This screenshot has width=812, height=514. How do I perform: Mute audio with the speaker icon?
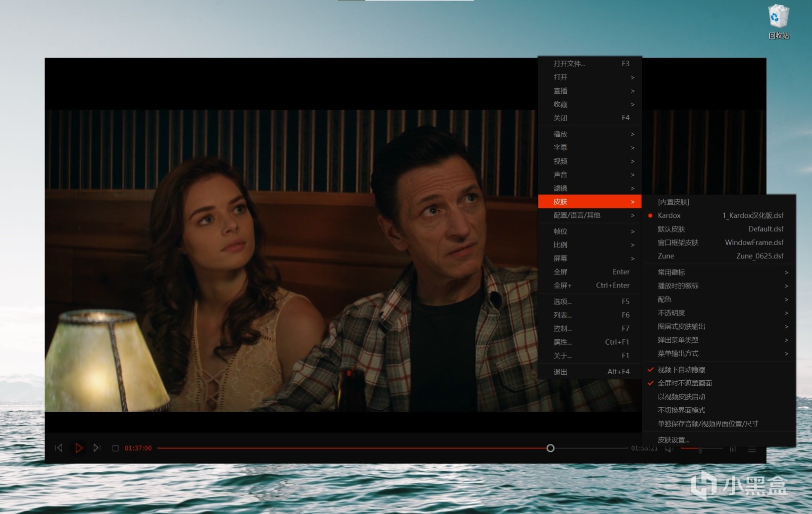tap(669, 449)
